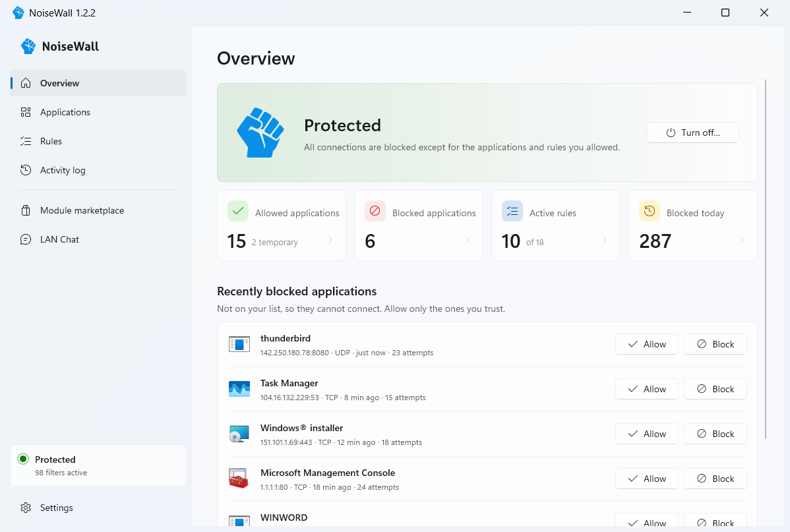Allow Task Manager to connect
The width and height of the screenshot is (790, 532).
pos(647,389)
